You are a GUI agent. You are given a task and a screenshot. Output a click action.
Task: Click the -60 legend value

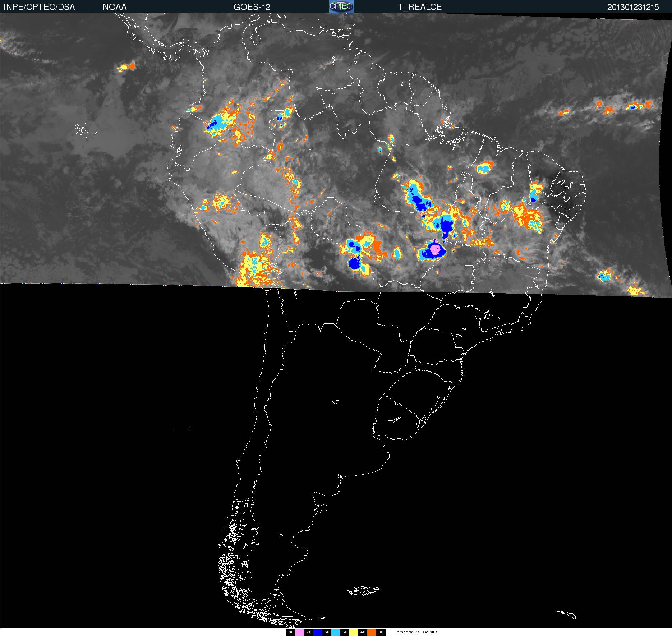[x=326, y=632]
